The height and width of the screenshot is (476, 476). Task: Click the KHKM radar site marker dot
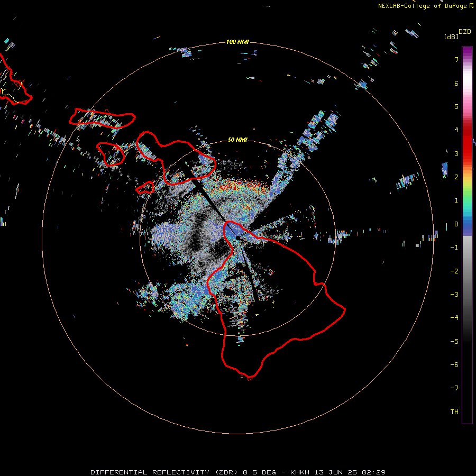click(238, 237)
